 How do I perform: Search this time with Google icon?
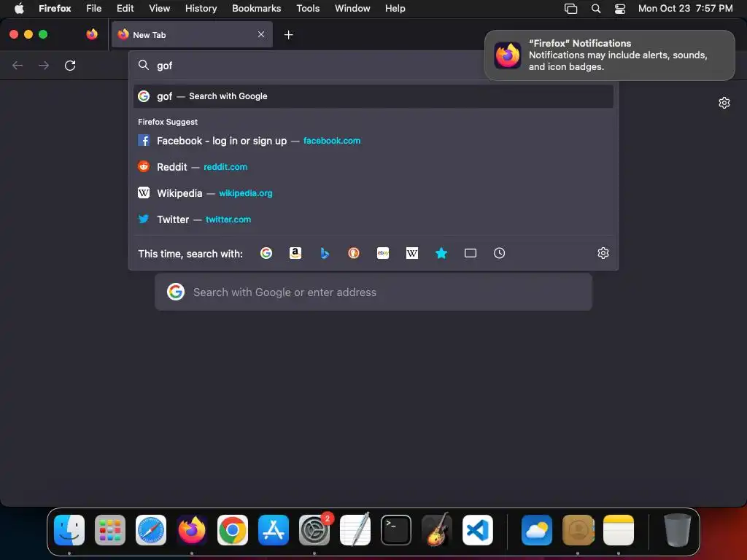(x=266, y=253)
